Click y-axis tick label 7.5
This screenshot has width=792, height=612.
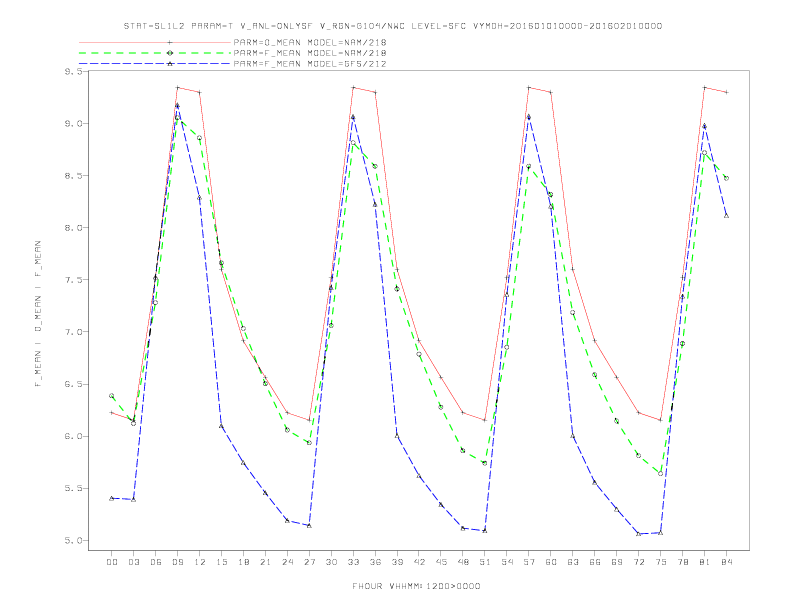tap(72, 280)
